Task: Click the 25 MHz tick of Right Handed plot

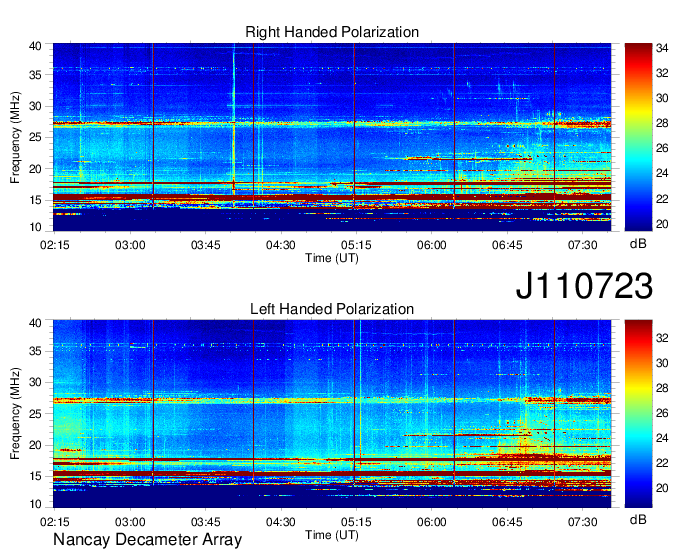Action: pos(35,137)
